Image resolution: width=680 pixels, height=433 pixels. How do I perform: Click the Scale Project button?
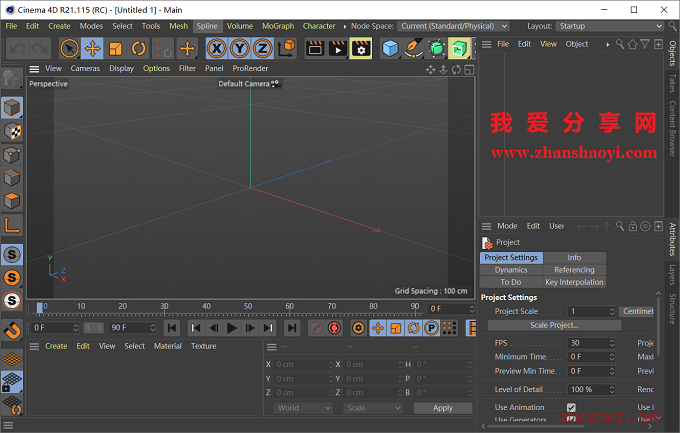[554, 325]
